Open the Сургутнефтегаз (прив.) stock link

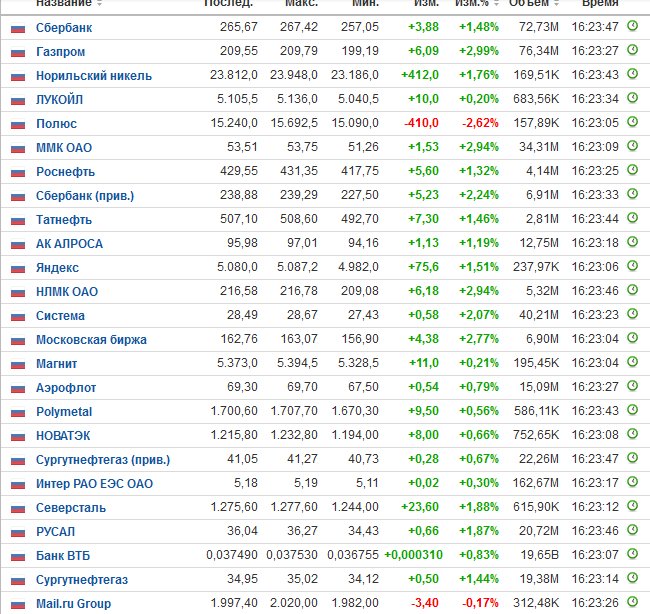point(103,460)
